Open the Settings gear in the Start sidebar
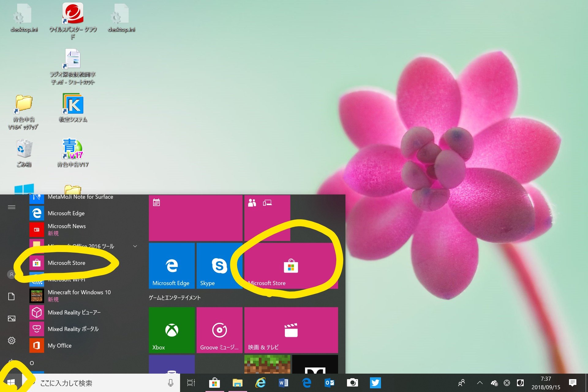Viewport: 588px width, 392px height. point(11,341)
